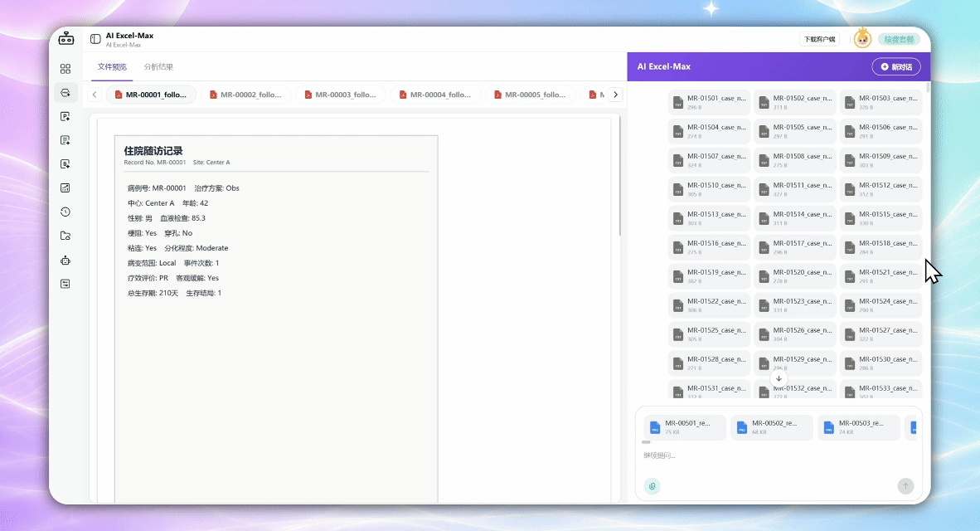This screenshot has height=531, width=980.
Task: Click the 分化程度: Moderate text in document
Action: pyautogui.click(x=196, y=248)
